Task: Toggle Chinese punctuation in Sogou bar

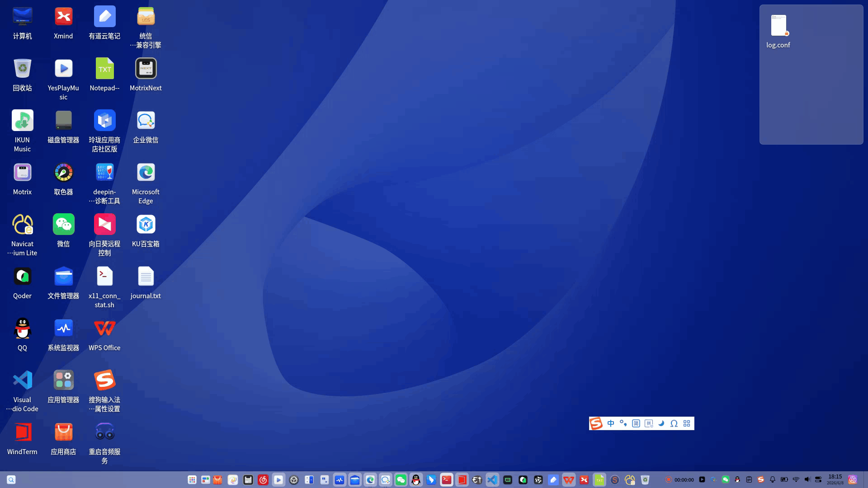Action: 623,423
